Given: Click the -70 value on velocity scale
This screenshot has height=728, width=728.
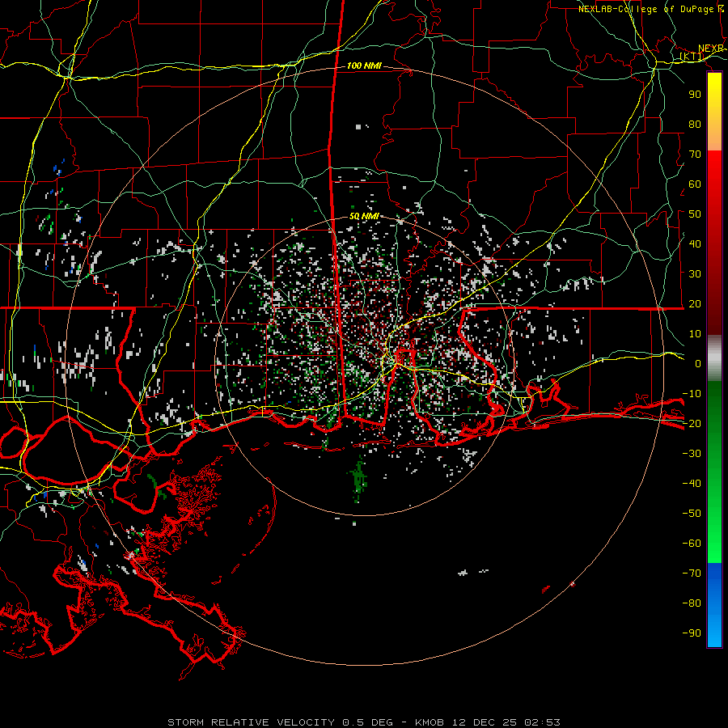Looking at the screenshot, I should 692,574.
